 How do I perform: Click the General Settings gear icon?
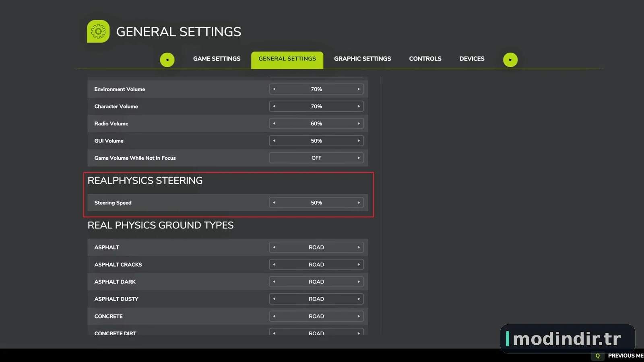point(98,31)
